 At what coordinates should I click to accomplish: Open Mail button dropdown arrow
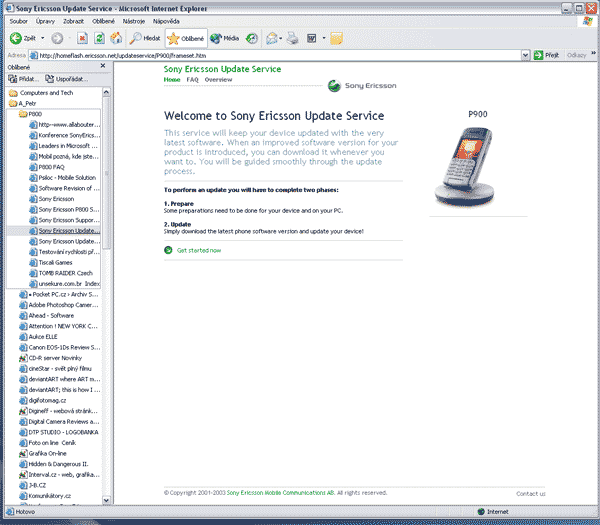tap(281, 38)
